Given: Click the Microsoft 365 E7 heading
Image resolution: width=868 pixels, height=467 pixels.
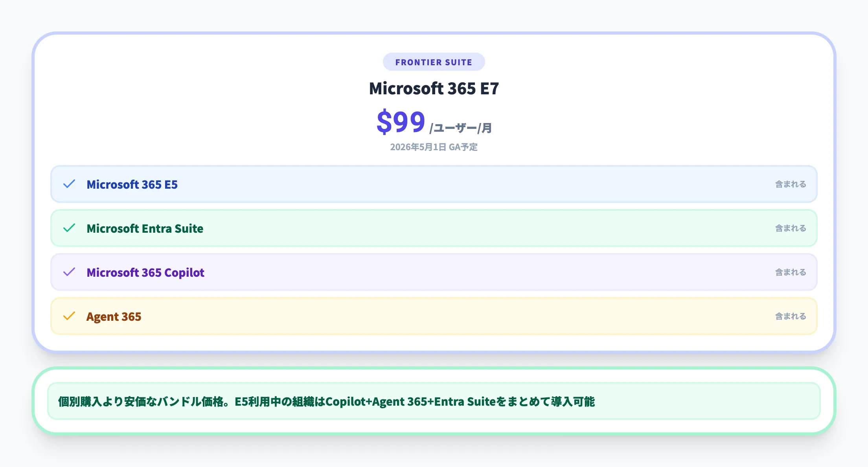Looking at the screenshot, I should (434, 88).
